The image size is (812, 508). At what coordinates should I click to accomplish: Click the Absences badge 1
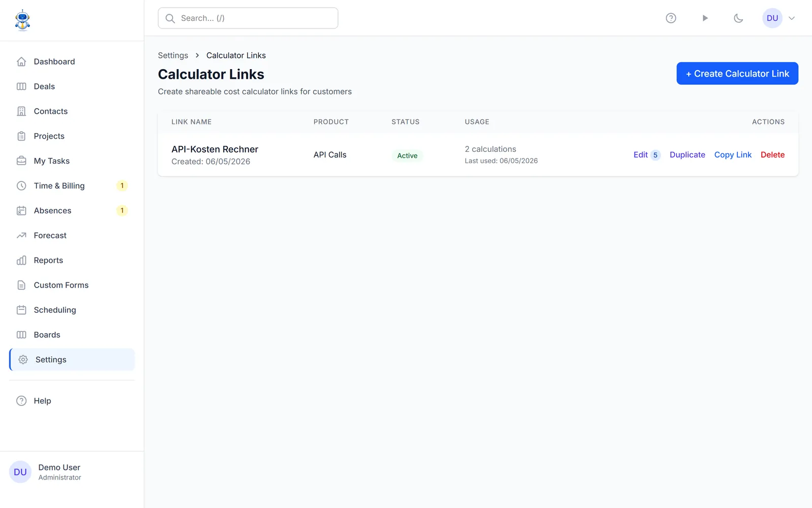pyautogui.click(x=122, y=211)
